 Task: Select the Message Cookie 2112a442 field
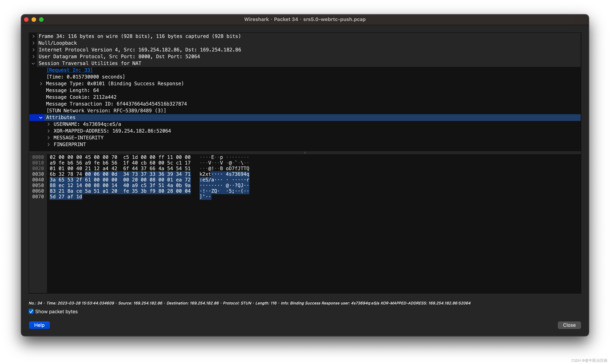[x=81, y=97]
